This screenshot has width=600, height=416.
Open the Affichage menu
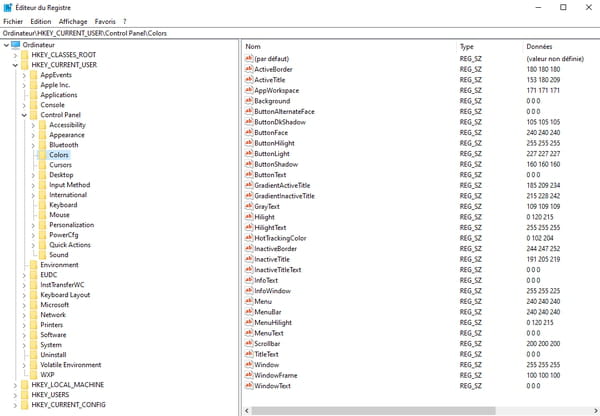73,21
